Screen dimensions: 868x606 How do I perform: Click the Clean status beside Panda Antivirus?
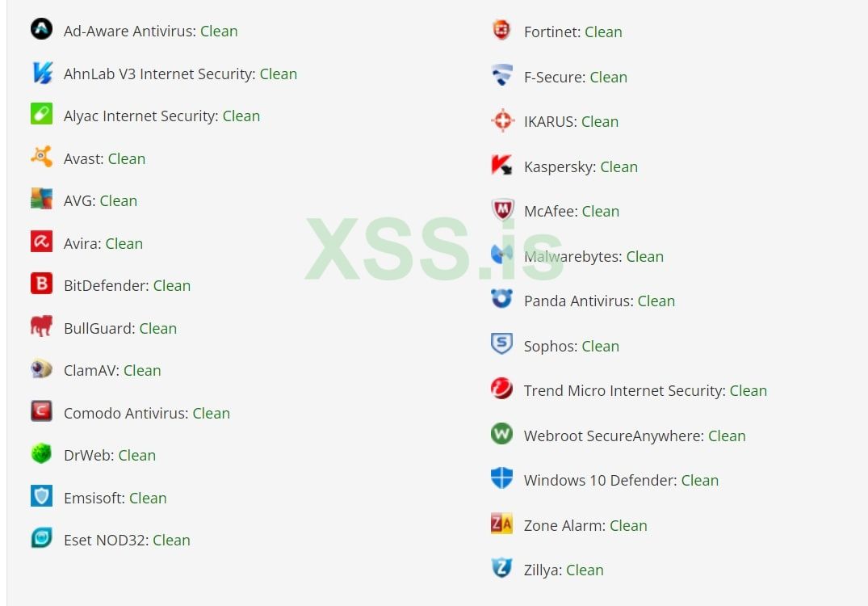tap(656, 301)
